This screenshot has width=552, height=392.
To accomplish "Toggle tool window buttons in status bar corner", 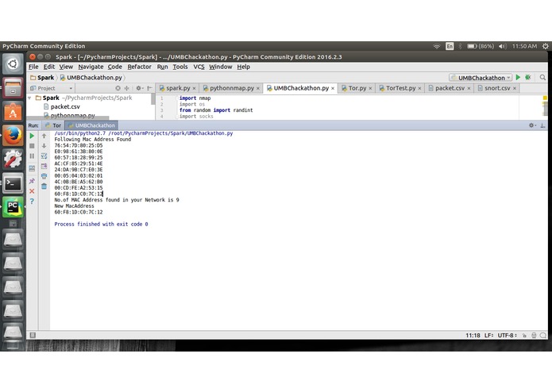I will click(x=33, y=335).
